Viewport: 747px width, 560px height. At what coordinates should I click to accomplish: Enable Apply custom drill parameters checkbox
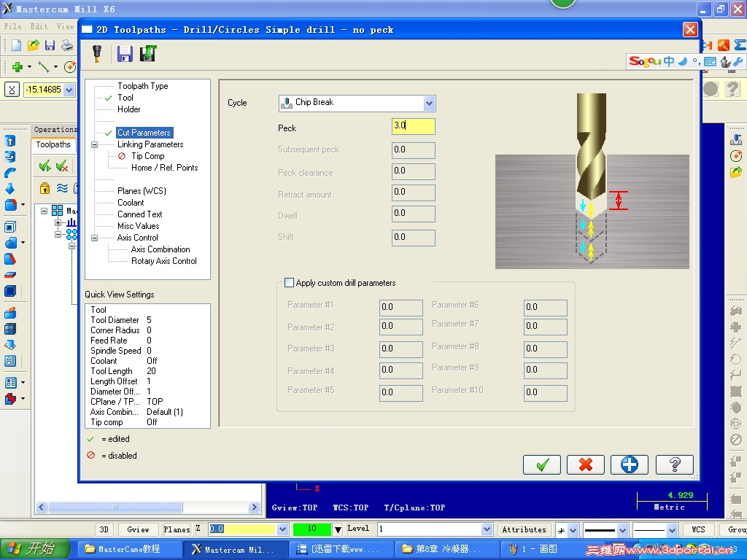pyautogui.click(x=289, y=282)
